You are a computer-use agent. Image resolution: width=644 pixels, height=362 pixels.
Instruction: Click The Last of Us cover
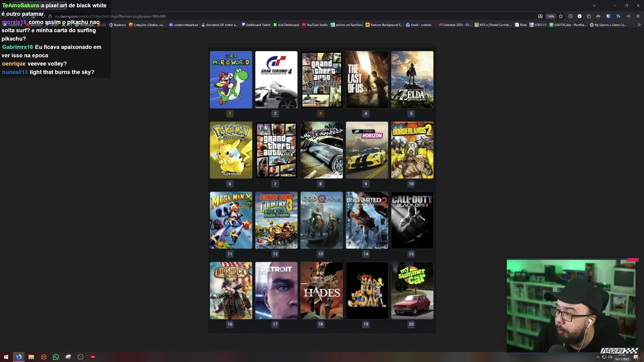point(367,79)
